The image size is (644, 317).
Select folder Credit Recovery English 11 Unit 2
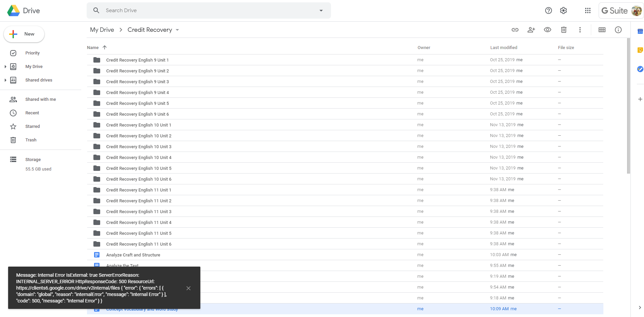coord(345,201)
